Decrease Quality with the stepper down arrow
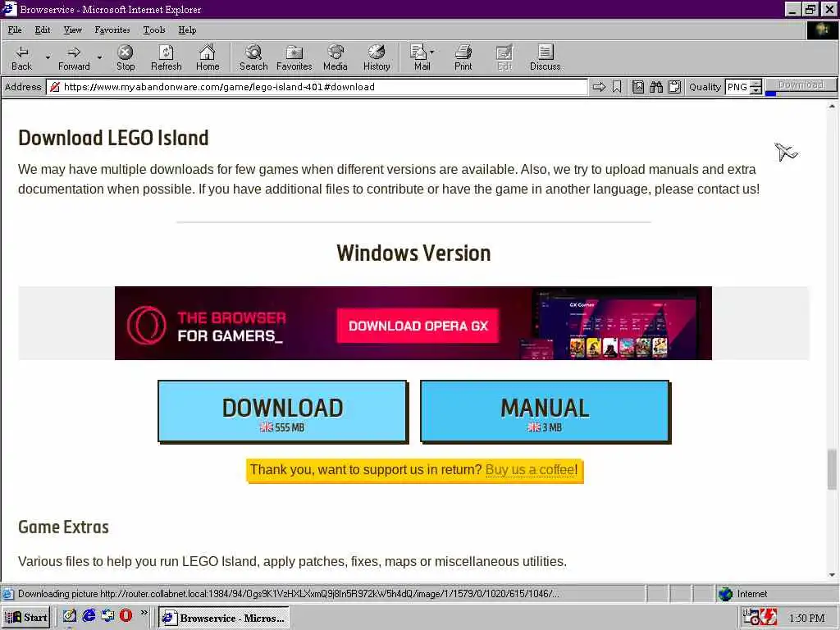The image size is (840, 630). click(x=756, y=90)
